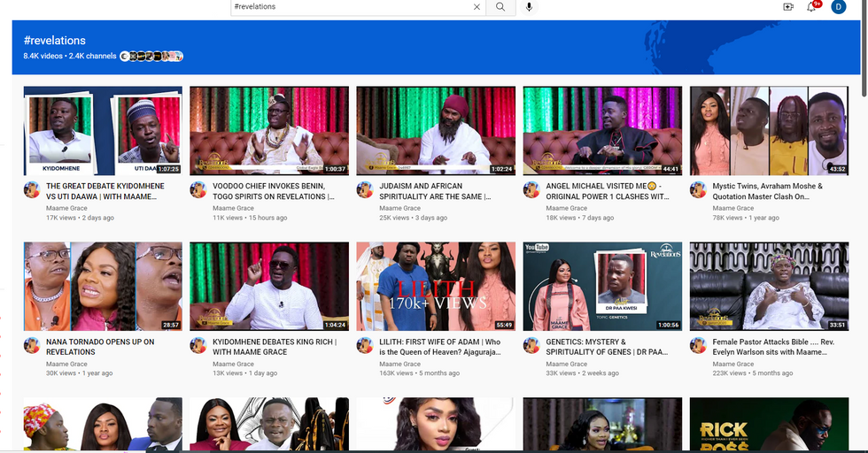
Task: Click the page vertical scrollbar
Action: [x=864, y=50]
